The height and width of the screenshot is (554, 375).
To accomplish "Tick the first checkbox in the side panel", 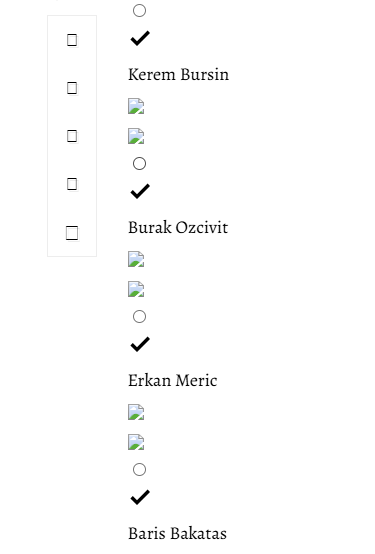I will click(x=72, y=40).
